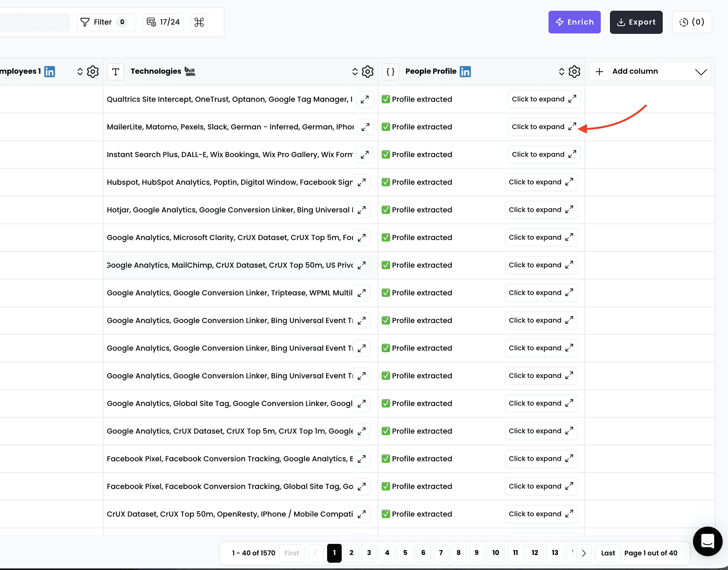Image resolution: width=728 pixels, height=570 pixels.
Task: Open the 17/24 column visibility settings
Action: pyautogui.click(x=163, y=22)
